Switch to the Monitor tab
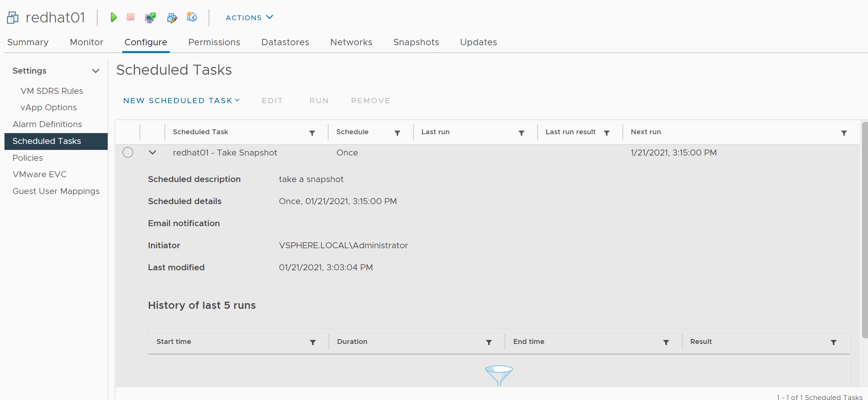 click(x=86, y=42)
